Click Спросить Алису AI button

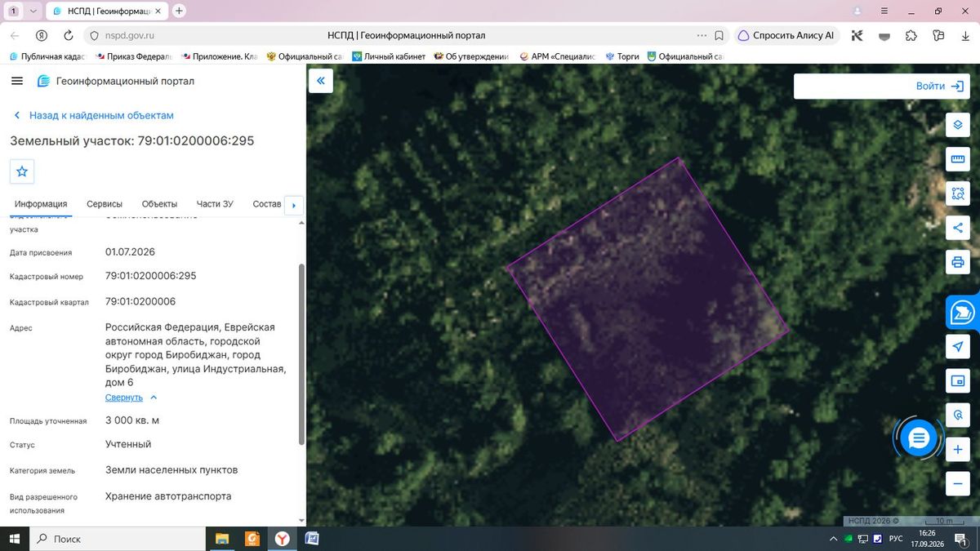786,36
